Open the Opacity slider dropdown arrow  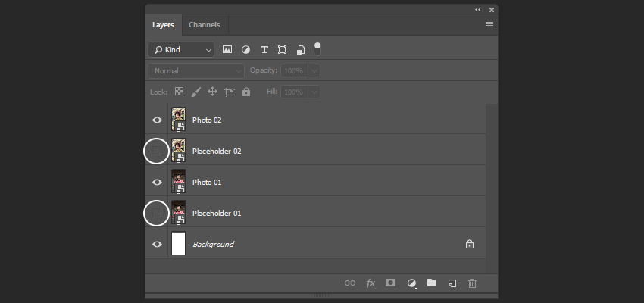click(x=314, y=70)
